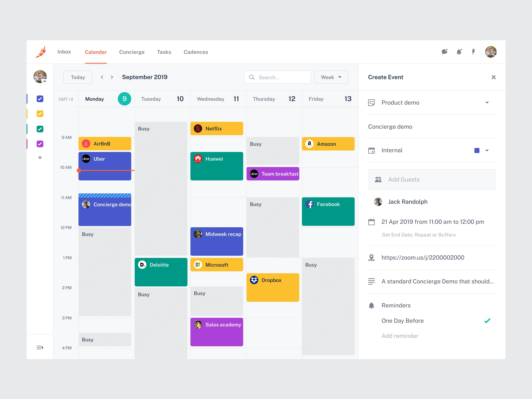The width and height of the screenshot is (532, 399).
Task: Open the chat messages icon
Action: (444, 52)
